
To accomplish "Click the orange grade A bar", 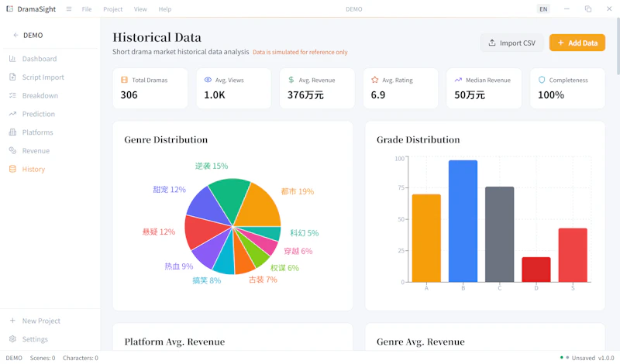I will pos(426,239).
